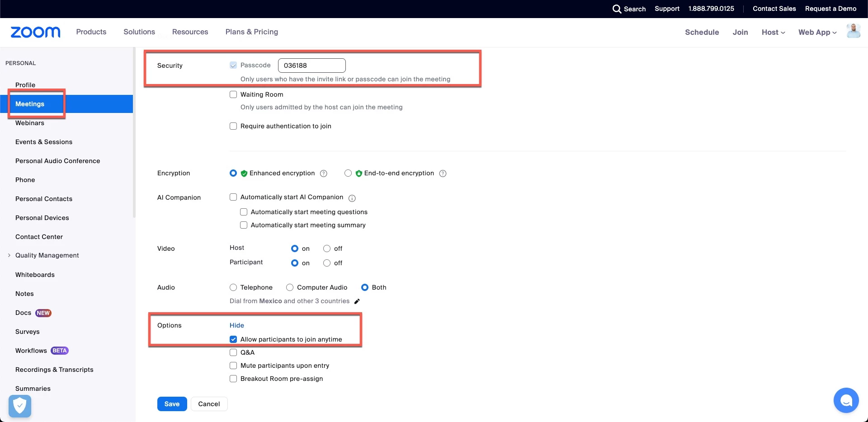Open the profile avatar menu
Image resolution: width=868 pixels, height=422 pixels.
click(853, 31)
